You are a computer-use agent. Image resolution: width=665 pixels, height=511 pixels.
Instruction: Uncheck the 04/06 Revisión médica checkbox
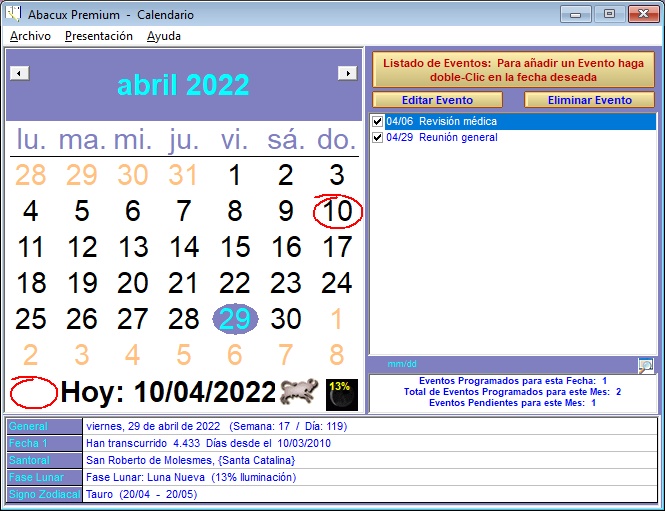tap(378, 122)
